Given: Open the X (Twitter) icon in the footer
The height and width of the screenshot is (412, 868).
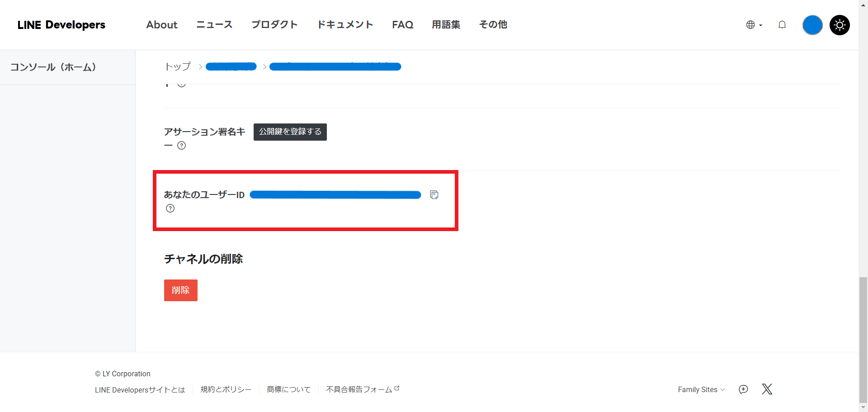Looking at the screenshot, I should click(767, 389).
